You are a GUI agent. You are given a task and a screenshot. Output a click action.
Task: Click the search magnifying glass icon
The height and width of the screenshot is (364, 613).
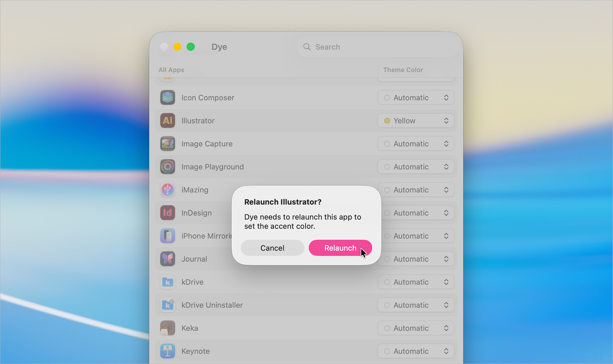306,47
